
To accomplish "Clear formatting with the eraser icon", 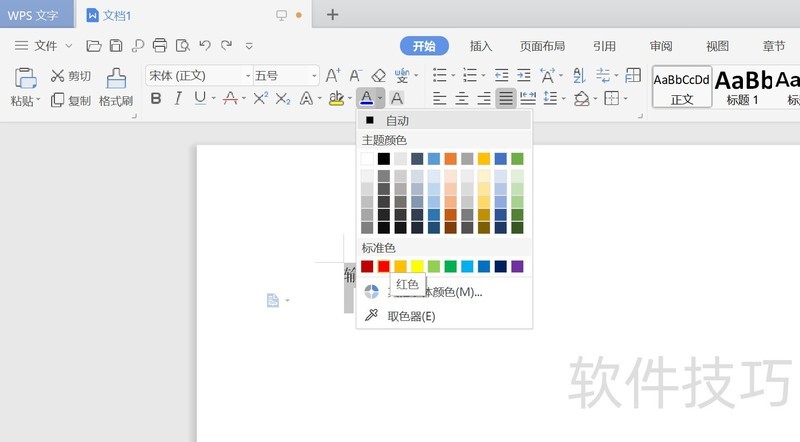I will click(x=378, y=76).
